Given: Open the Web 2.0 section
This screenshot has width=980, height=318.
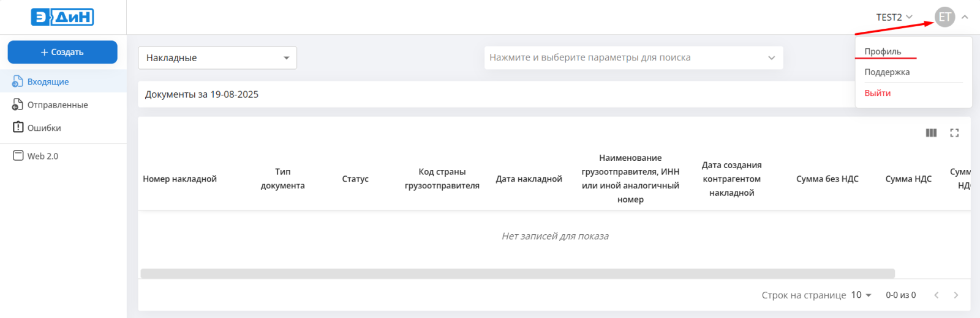Looking at the screenshot, I should [63, 156].
